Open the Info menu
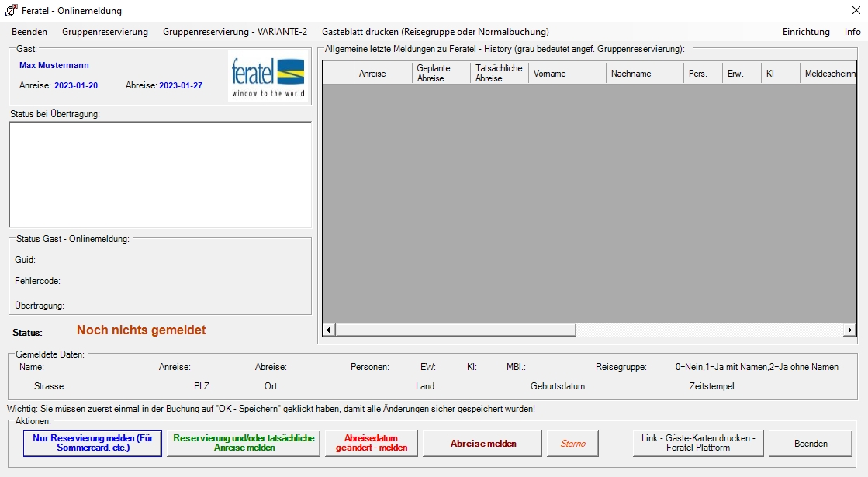868x477 pixels. tap(852, 32)
